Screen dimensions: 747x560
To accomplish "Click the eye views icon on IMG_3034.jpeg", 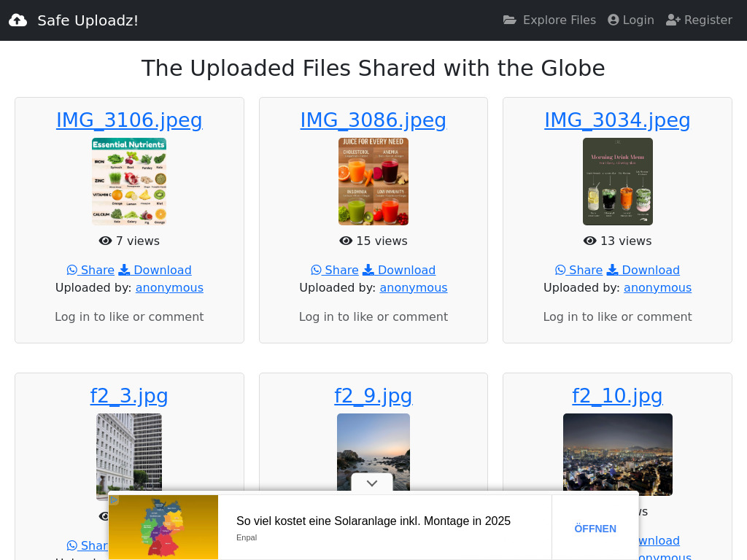I will [590, 241].
